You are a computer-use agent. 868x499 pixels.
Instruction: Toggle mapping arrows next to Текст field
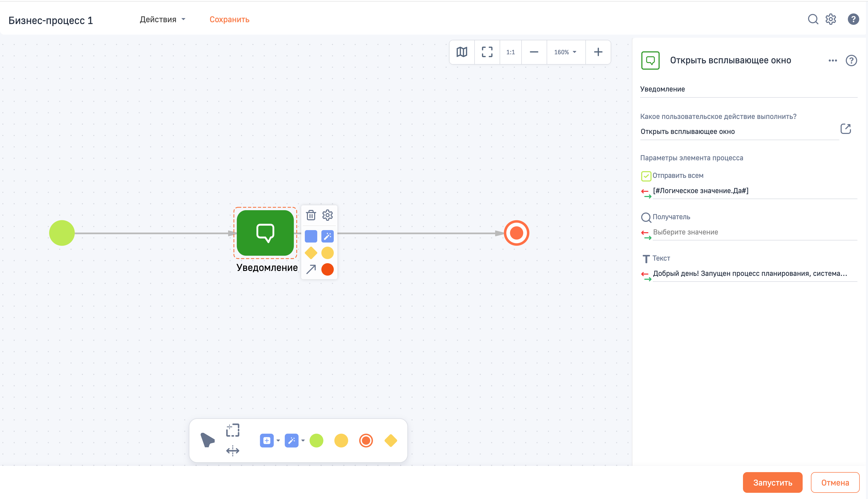(x=646, y=276)
